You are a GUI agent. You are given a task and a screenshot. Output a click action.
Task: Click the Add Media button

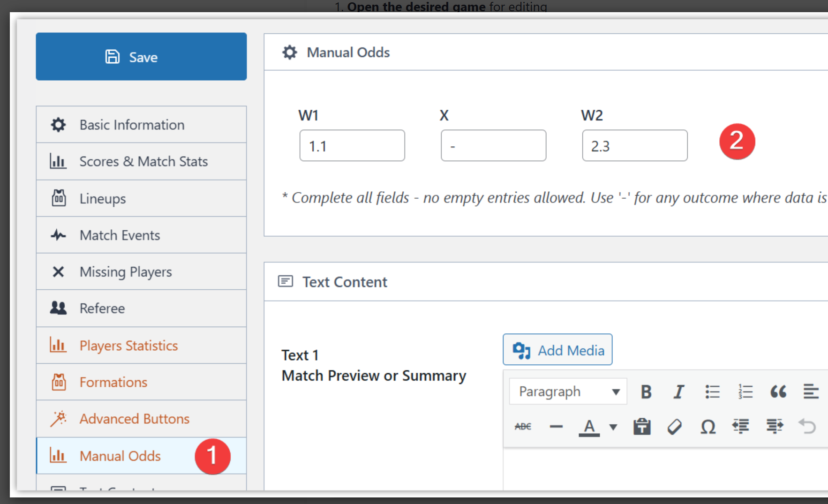click(557, 350)
